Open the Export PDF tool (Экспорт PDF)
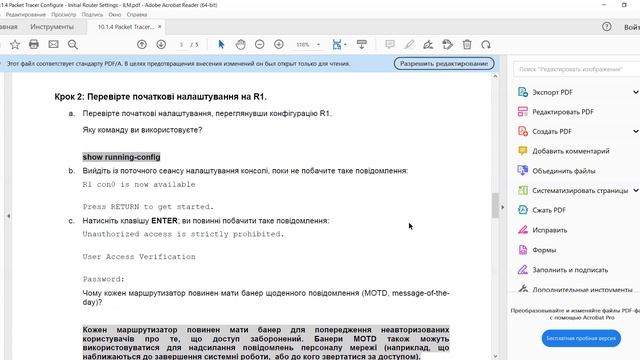This screenshot has width=640, height=360. [x=552, y=92]
